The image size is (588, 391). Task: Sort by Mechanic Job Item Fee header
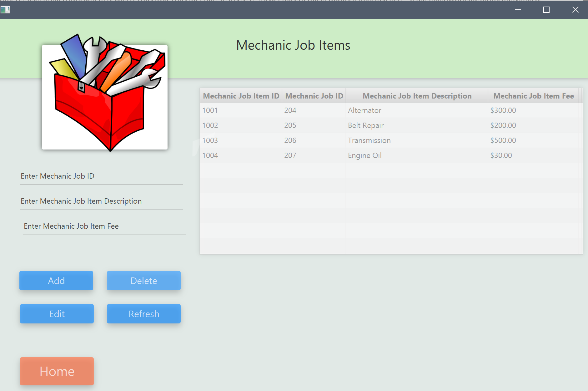(x=534, y=96)
